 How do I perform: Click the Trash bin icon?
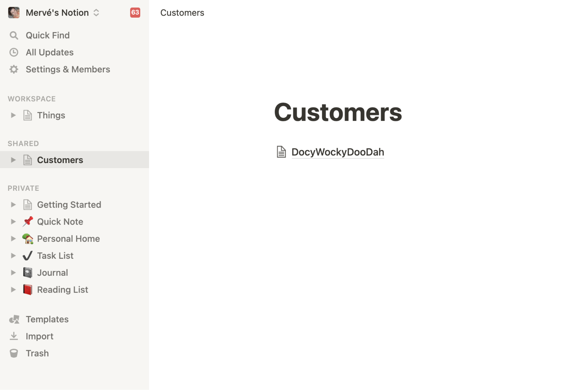point(14,353)
